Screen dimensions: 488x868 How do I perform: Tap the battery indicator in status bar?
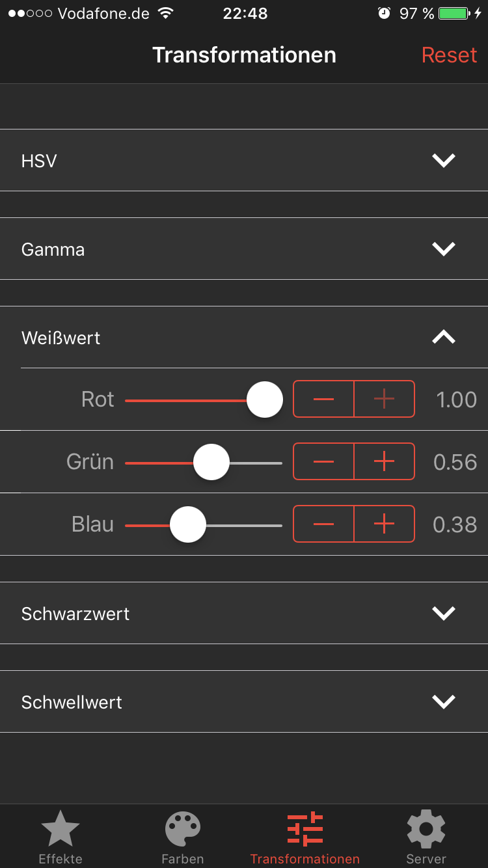click(454, 14)
